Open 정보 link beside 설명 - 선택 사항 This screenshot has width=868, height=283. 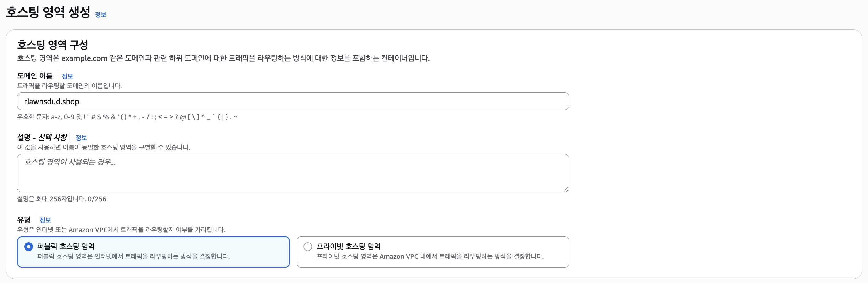pyautogui.click(x=81, y=138)
